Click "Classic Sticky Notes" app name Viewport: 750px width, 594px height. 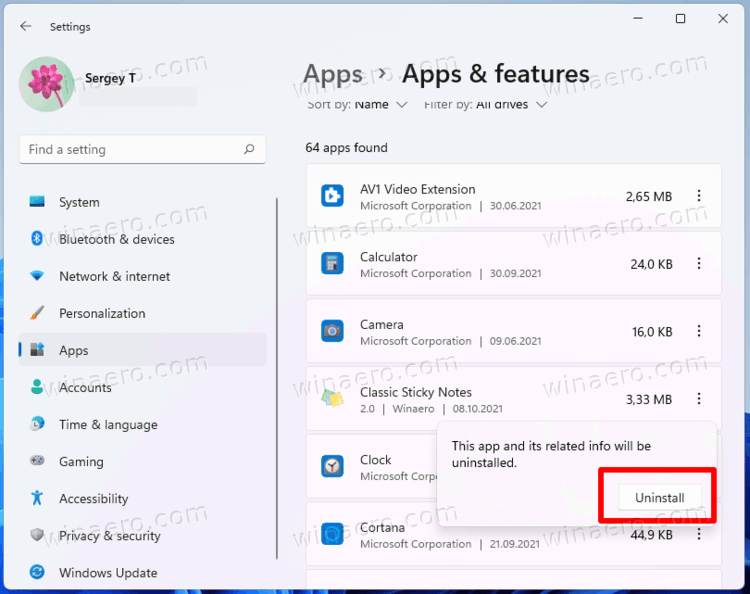click(x=416, y=393)
